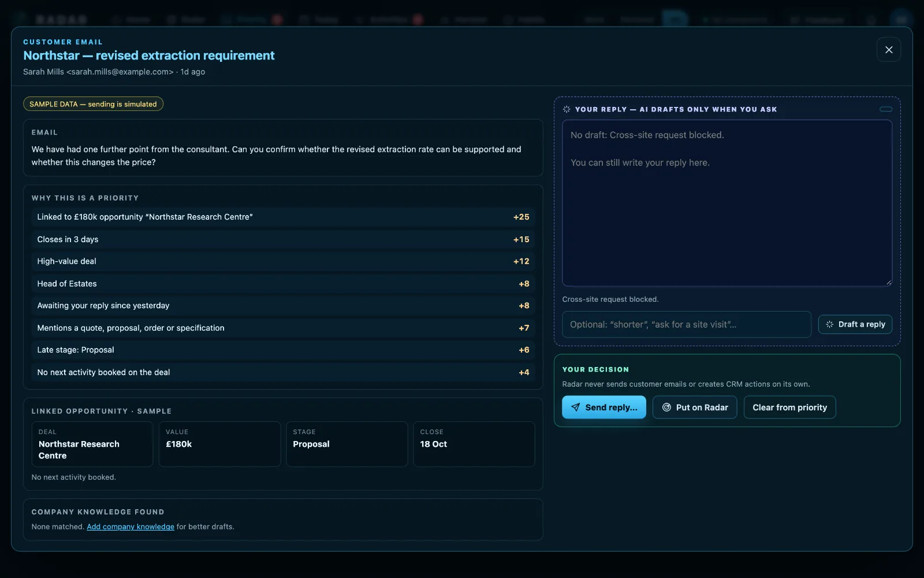Click the Radar never sends customer emails notice
Image resolution: width=924 pixels, height=578 pixels.
point(686,384)
